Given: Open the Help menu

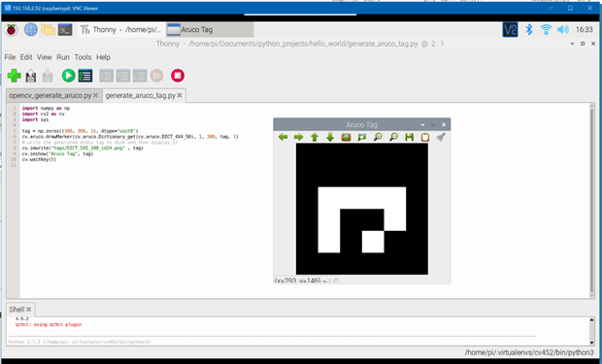Looking at the screenshot, I should [x=103, y=57].
